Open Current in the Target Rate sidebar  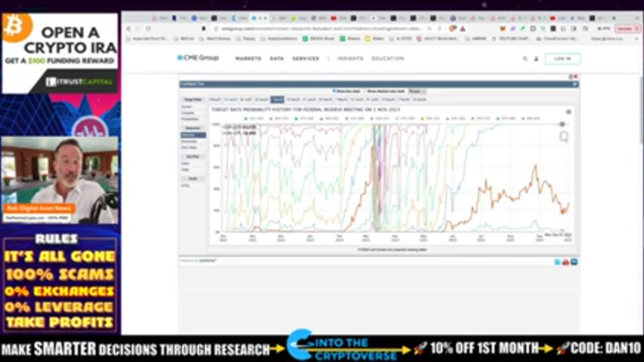point(187,107)
